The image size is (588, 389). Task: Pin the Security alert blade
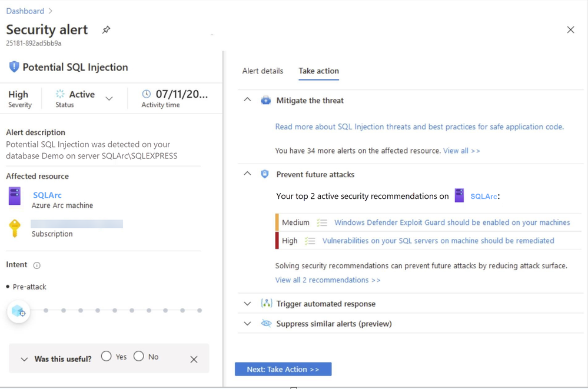click(106, 29)
